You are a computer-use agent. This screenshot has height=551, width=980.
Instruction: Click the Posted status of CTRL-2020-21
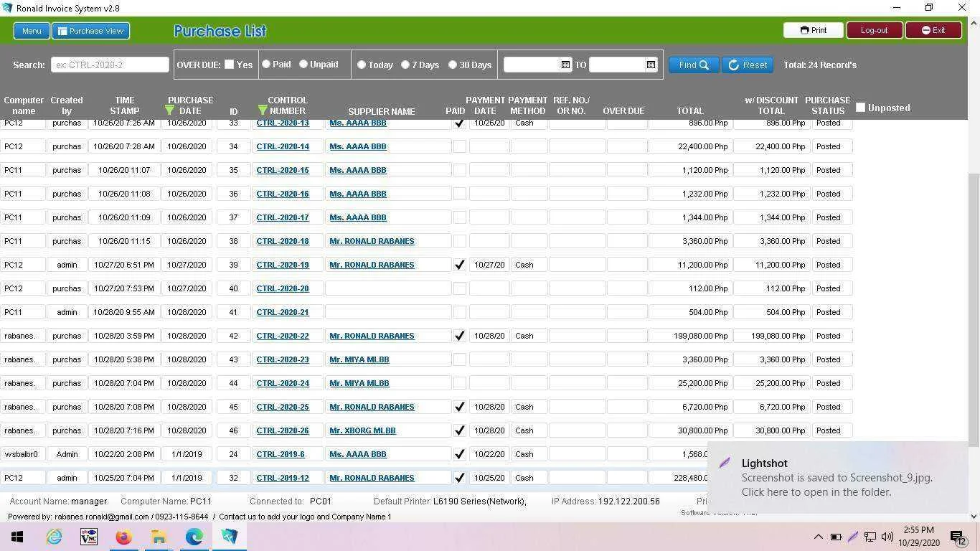(x=831, y=312)
